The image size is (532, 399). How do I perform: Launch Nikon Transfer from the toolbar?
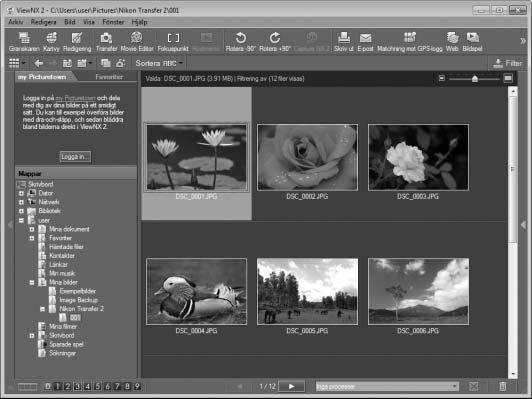click(x=106, y=42)
